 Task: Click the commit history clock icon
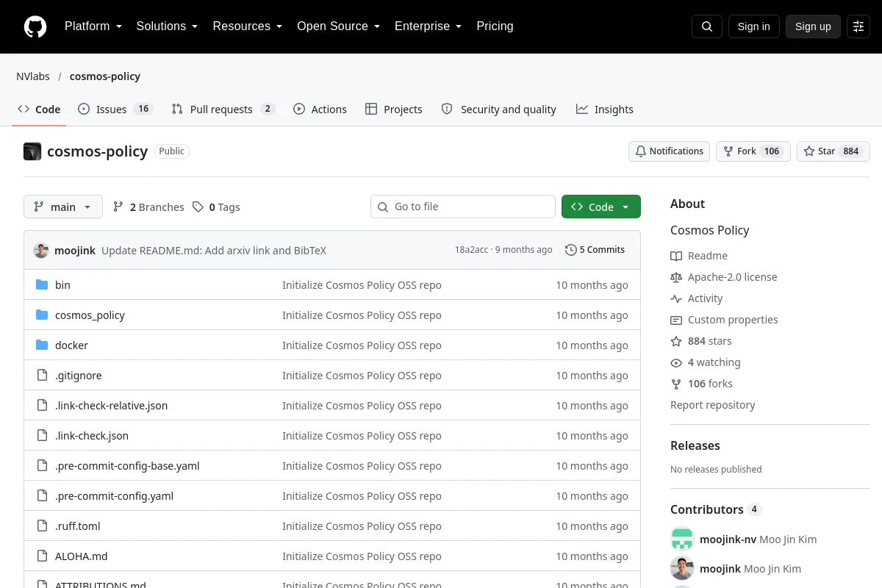click(x=570, y=250)
